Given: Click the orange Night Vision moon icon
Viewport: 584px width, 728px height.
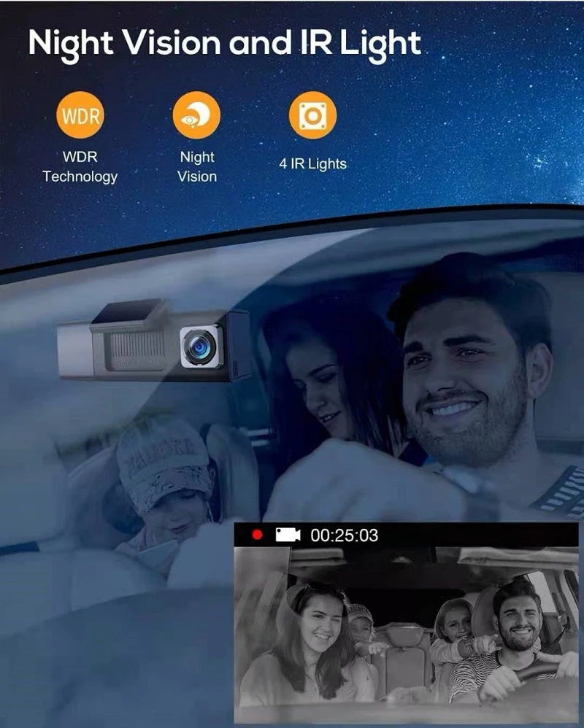Looking at the screenshot, I should (x=196, y=115).
